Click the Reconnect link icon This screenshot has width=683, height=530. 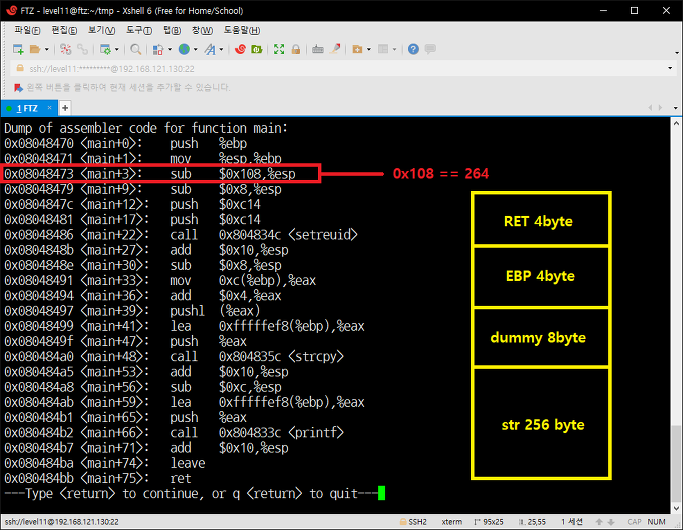pos(82,49)
